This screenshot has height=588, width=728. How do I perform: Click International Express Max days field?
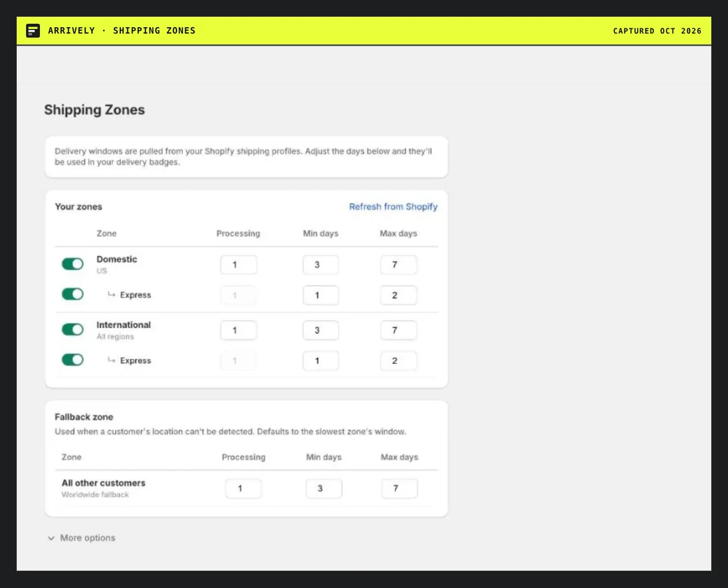[398, 361]
